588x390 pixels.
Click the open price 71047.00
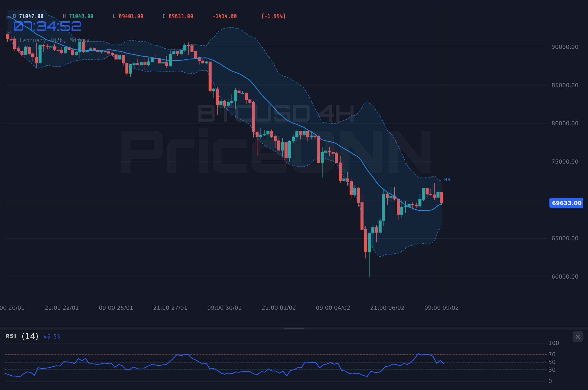point(31,16)
